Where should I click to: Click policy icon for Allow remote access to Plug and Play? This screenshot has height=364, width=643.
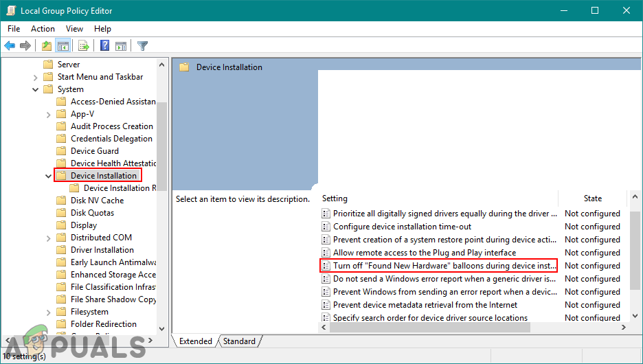[326, 253]
